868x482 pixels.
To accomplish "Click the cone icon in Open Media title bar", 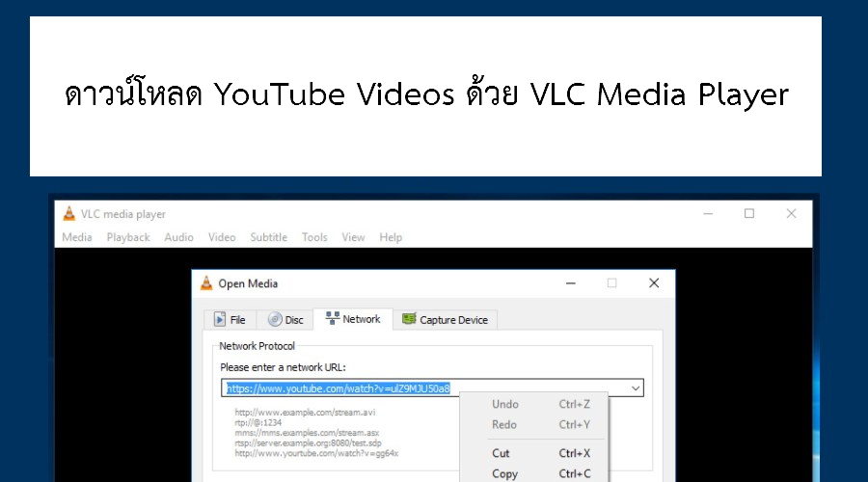I will pos(206,283).
